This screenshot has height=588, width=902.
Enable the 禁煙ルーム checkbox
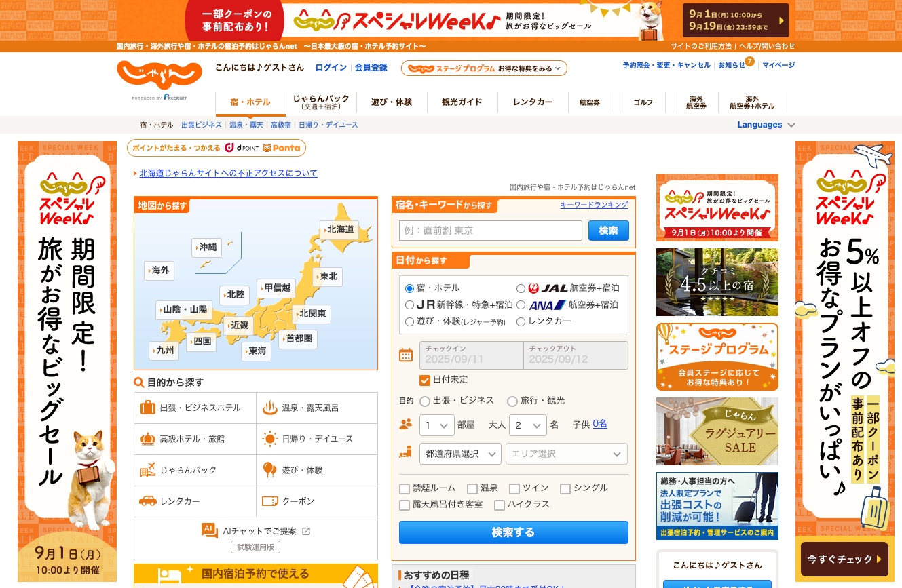(x=405, y=488)
